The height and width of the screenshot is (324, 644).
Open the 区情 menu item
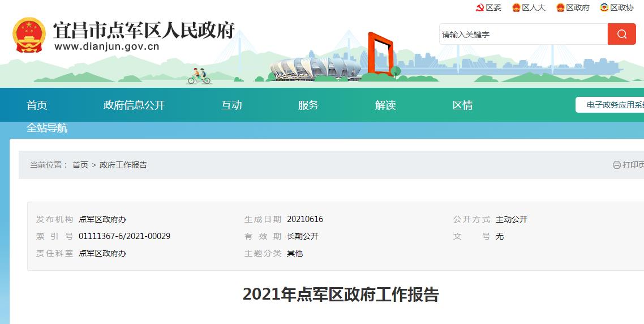[x=462, y=105]
